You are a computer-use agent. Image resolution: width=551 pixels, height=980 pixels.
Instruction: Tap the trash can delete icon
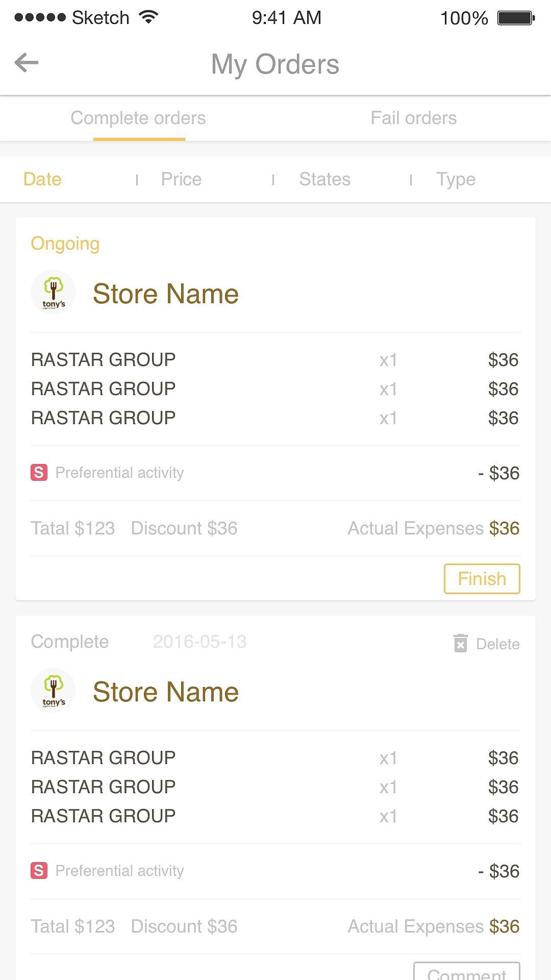click(461, 643)
